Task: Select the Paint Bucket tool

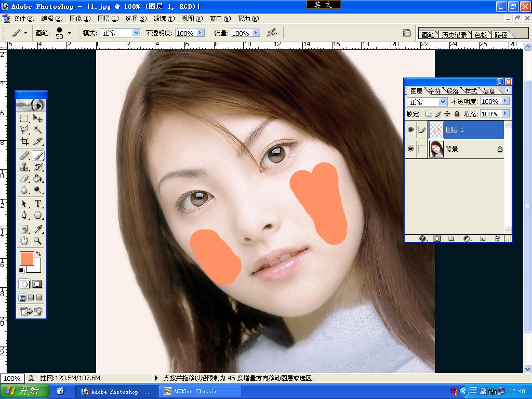Action: pos(37,179)
